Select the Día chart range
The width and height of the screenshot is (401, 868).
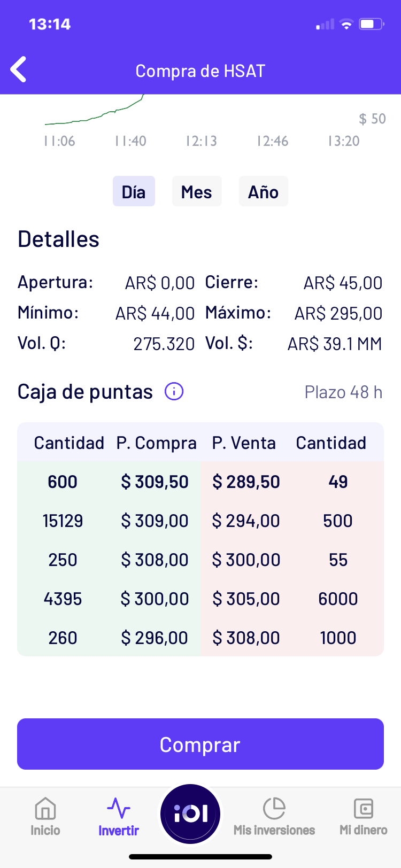point(134,191)
